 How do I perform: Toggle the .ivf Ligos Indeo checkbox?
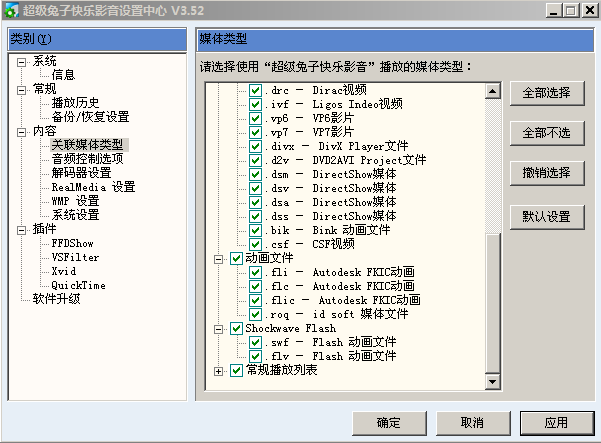(x=256, y=104)
